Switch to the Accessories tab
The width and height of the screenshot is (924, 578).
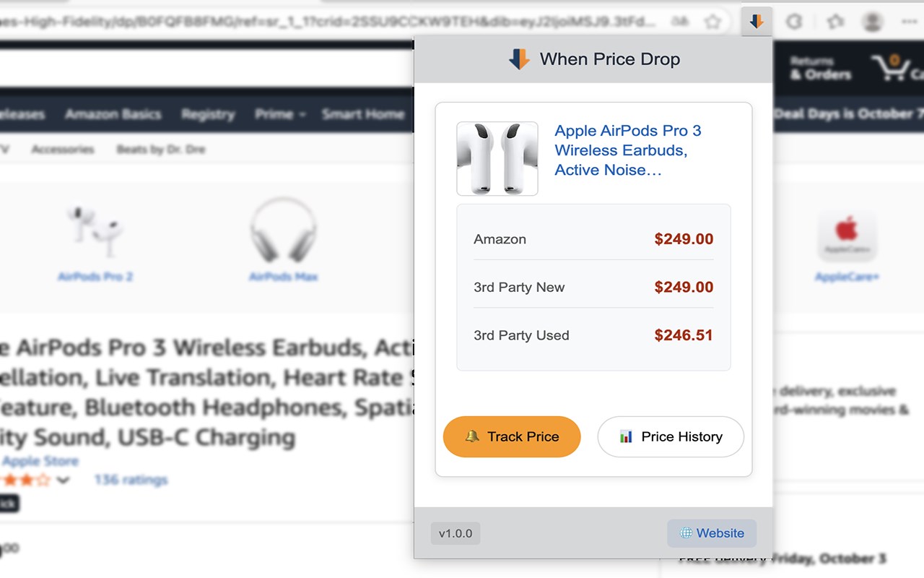(x=62, y=149)
